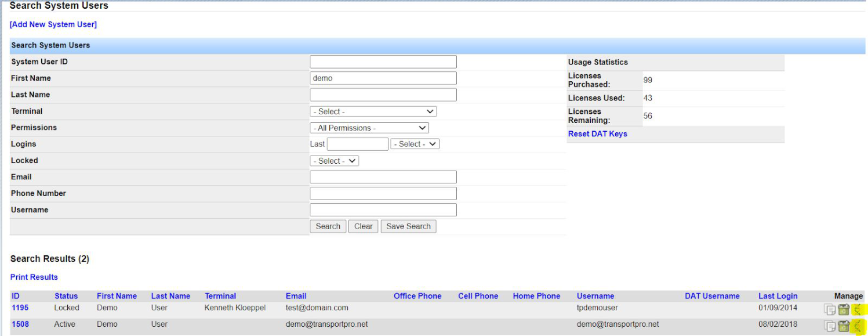
Task: Sort by DAT Username column header
Action: tap(712, 296)
